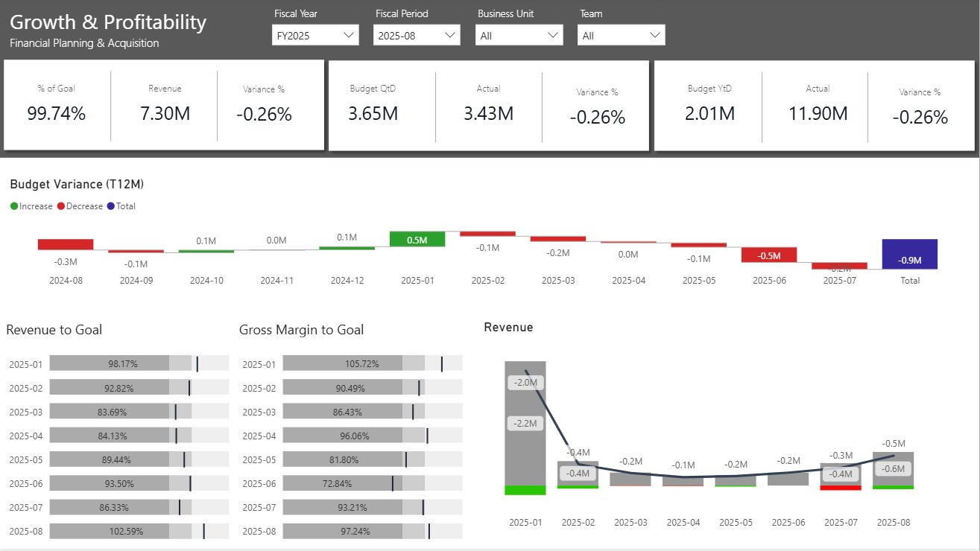Select the 2024-12 axis label in Budget Variance
Screen dimensions: 980x551
(x=347, y=281)
